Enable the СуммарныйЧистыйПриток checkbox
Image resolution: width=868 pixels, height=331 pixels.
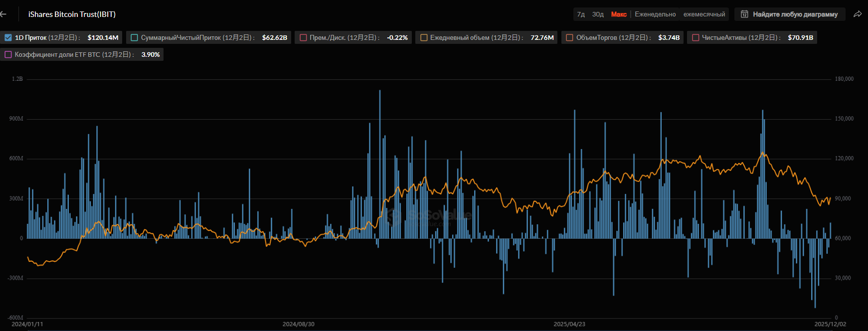134,38
